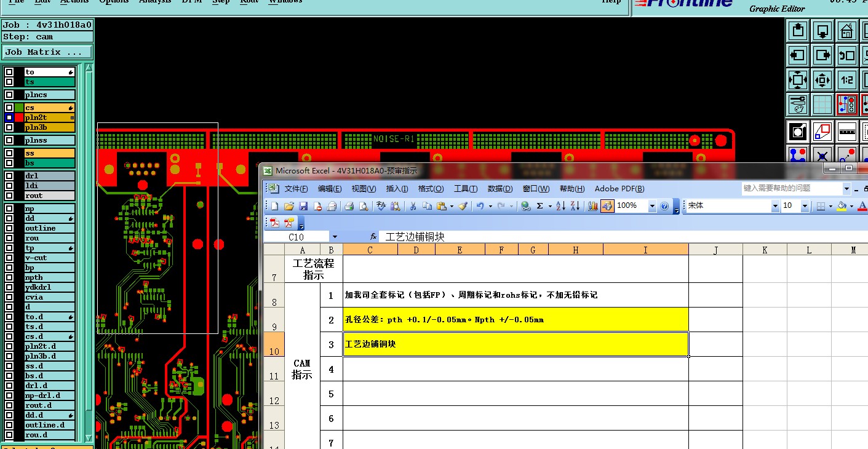868x449 pixels.
Task: Click the zoom out (shrink arrows) icon
Action: click(822, 80)
